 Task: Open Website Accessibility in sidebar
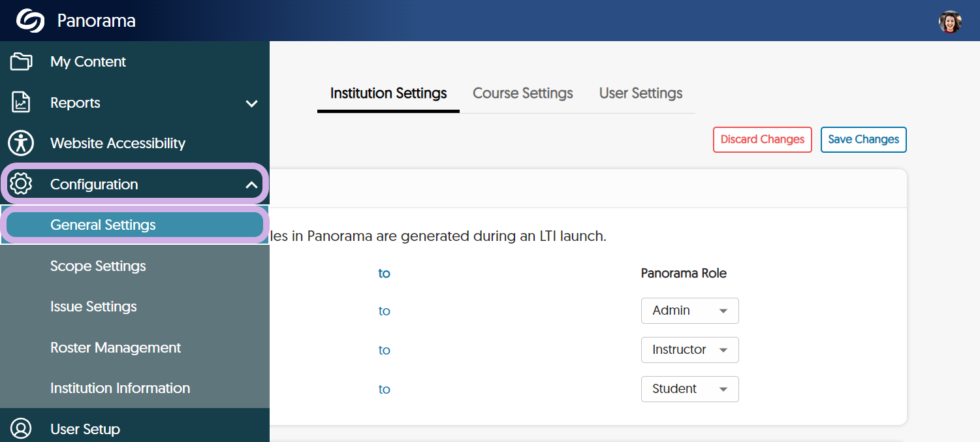134,143
